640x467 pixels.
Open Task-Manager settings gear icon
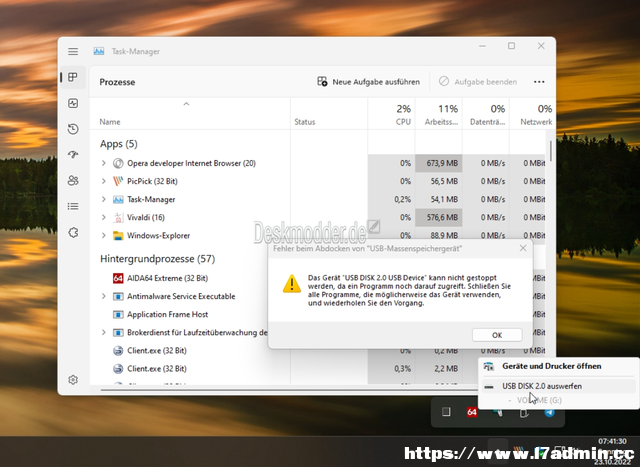(x=73, y=380)
